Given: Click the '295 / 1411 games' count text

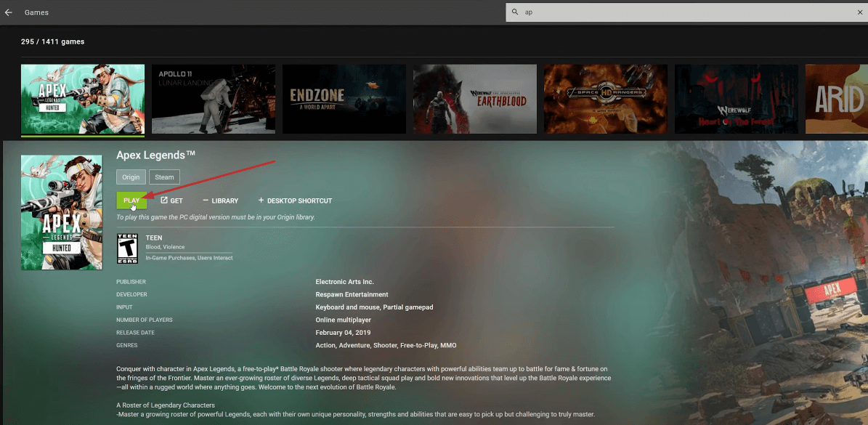Looking at the screenshot, I should 52,41.
